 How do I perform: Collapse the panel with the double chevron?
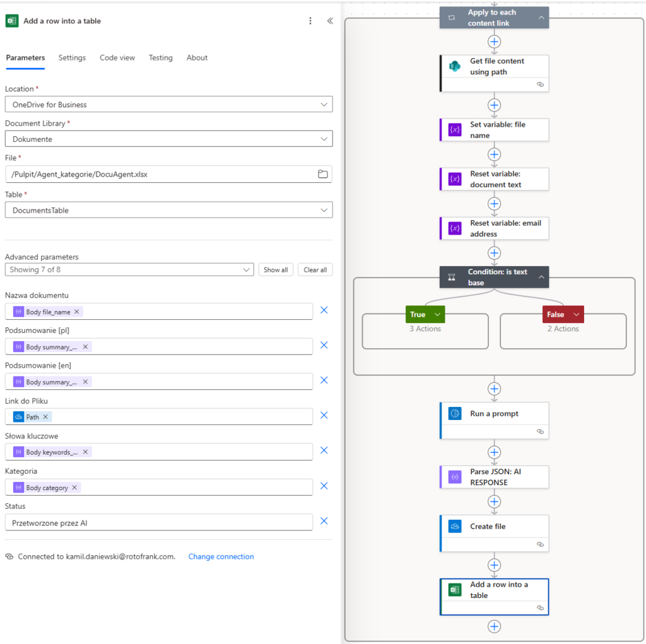(330, 21)
